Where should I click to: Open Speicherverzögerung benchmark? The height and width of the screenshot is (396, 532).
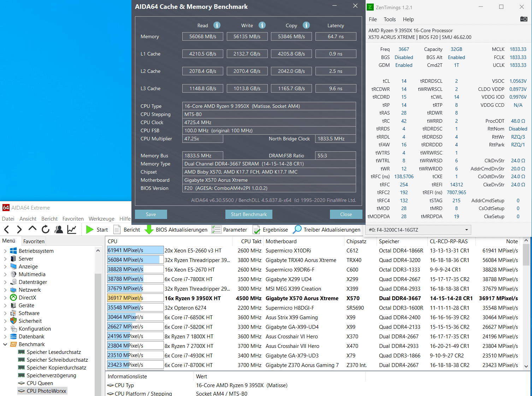coord(51,375)
